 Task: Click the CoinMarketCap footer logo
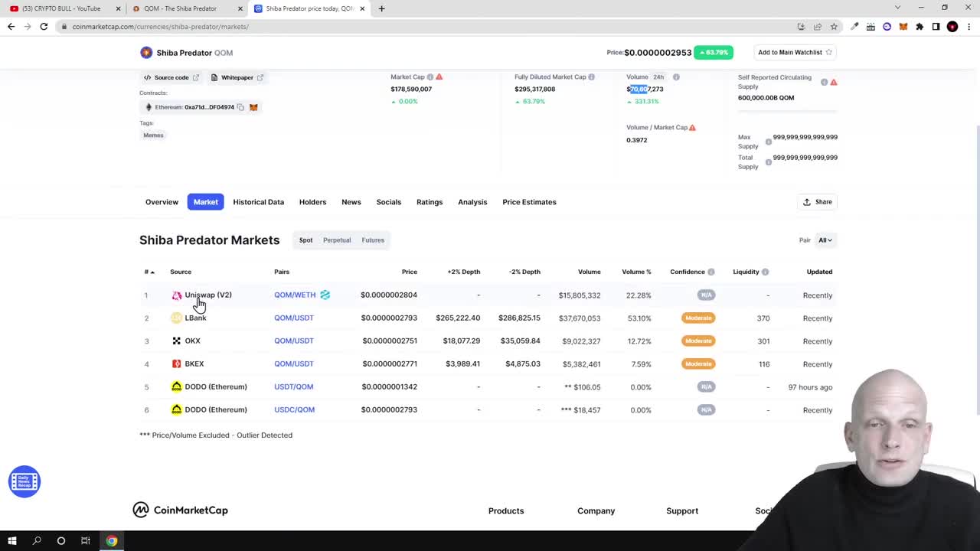tap(180, 510)
